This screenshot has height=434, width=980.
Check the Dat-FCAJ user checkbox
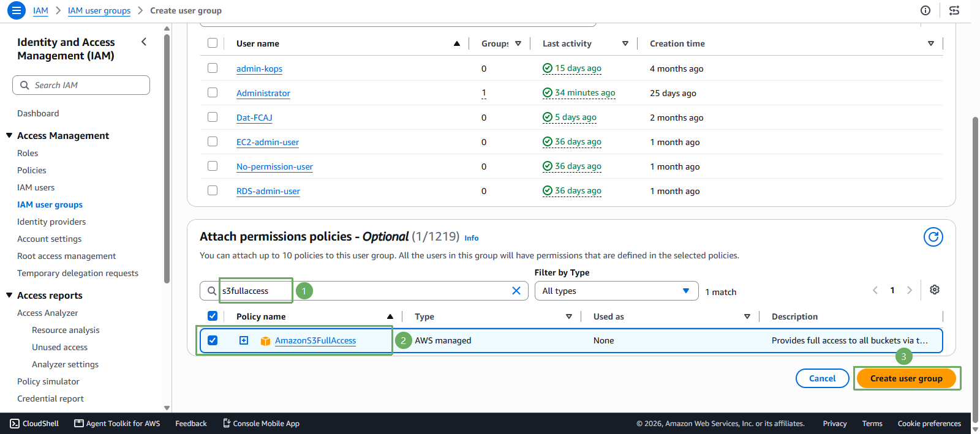(213, 117)
